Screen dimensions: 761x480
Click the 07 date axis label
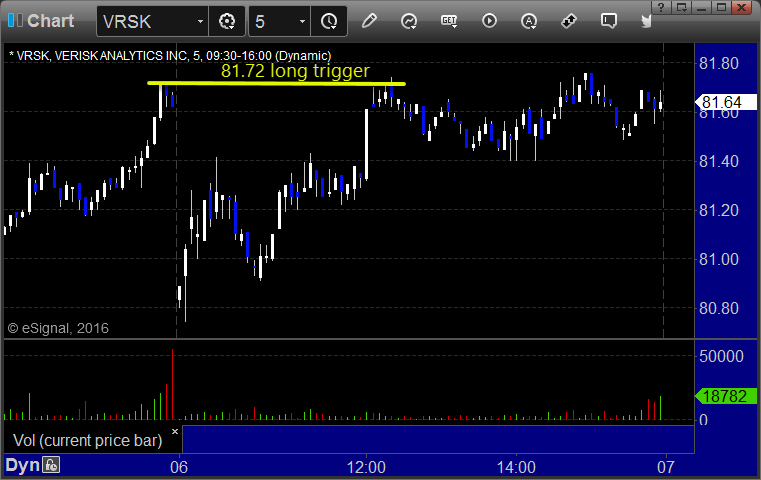666,467
